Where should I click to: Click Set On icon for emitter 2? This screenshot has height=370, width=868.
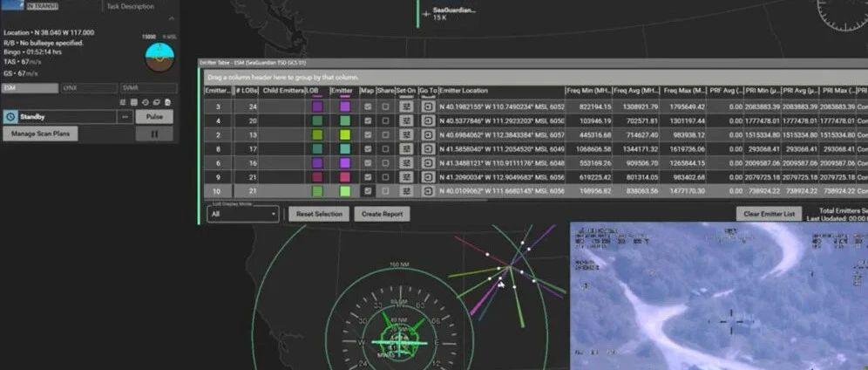pyautogui.click(x=406, y=134)
